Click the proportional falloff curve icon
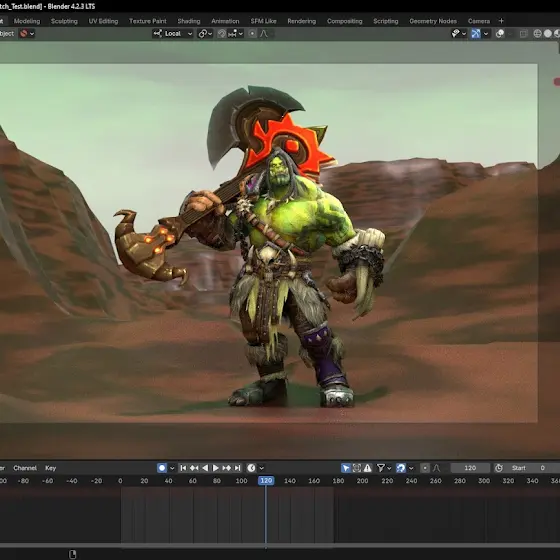 264,34
